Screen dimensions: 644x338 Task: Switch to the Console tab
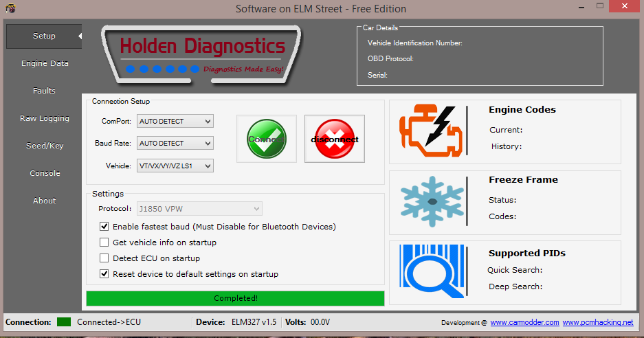coord(45,173)
